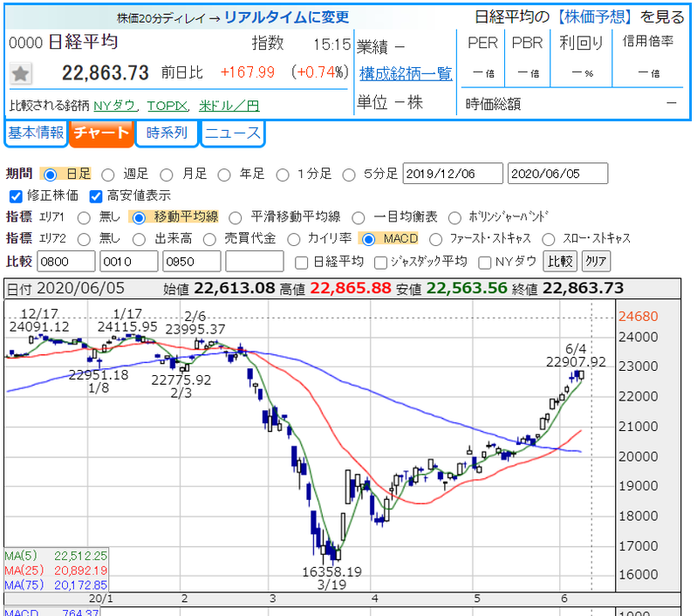This screenshot has height=616, width=697.
Task: Click the comparison code field 0800
Action: point(66,262)
